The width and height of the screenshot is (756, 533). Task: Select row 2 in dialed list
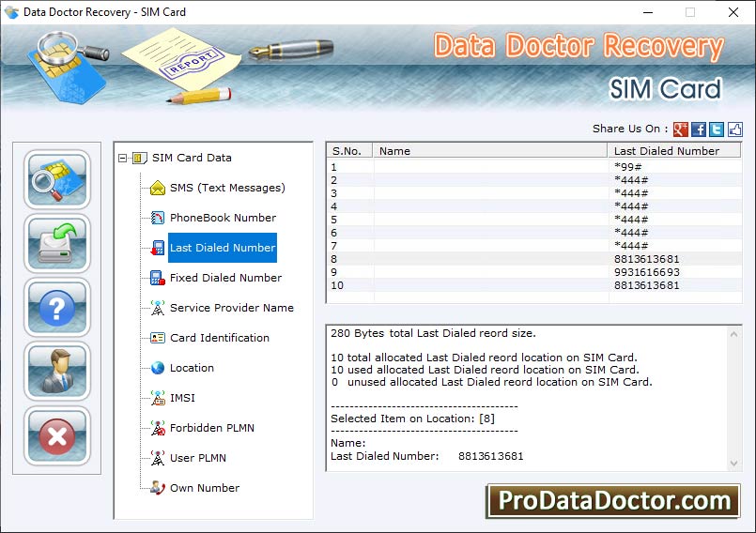point(533,180)
